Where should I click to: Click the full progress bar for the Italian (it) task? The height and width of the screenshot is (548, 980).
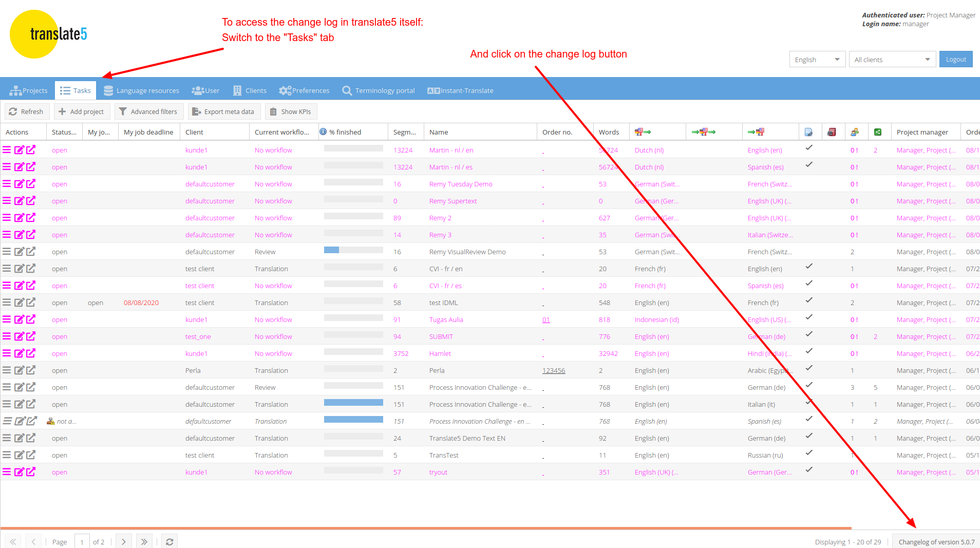pos(353,403)
